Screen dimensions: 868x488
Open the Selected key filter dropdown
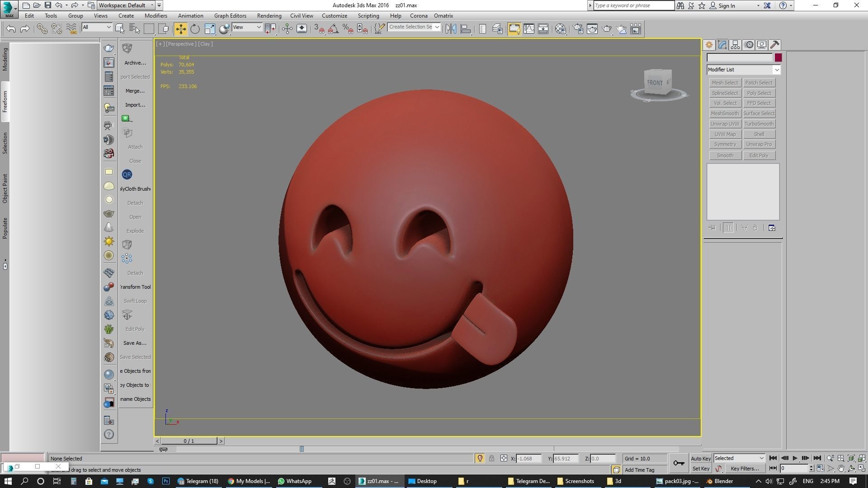(x=739, y=458)
